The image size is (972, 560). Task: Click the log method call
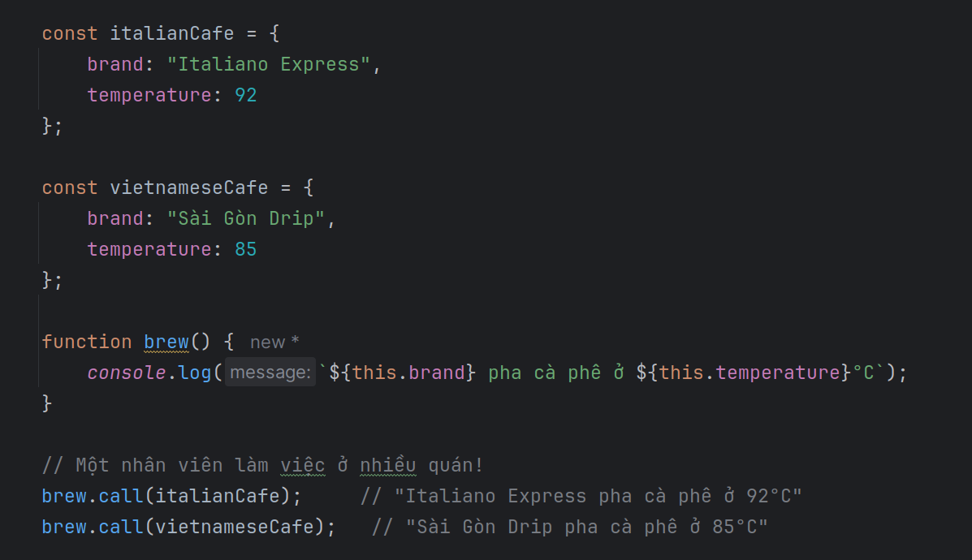coord(194,373)
